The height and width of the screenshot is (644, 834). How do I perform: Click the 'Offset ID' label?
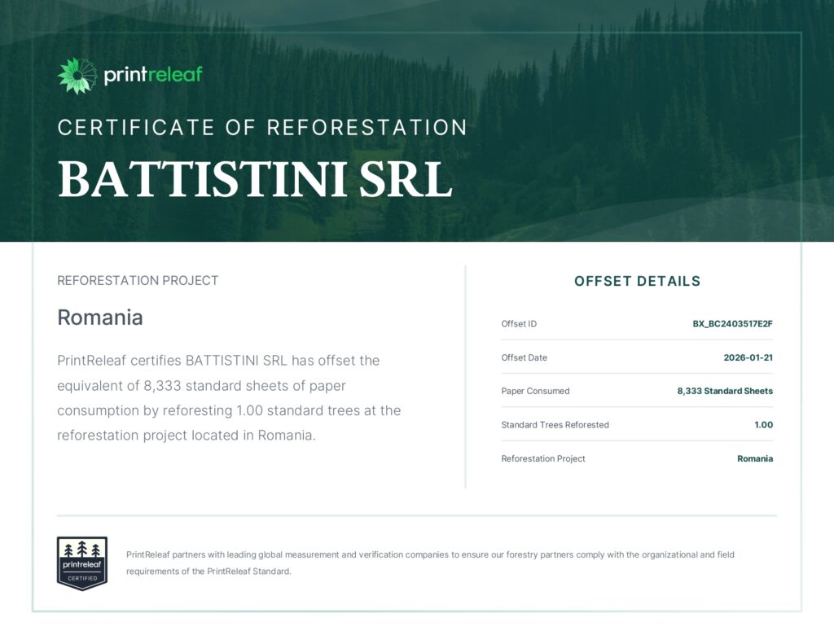pyautogui.click(x=519, y=324)
